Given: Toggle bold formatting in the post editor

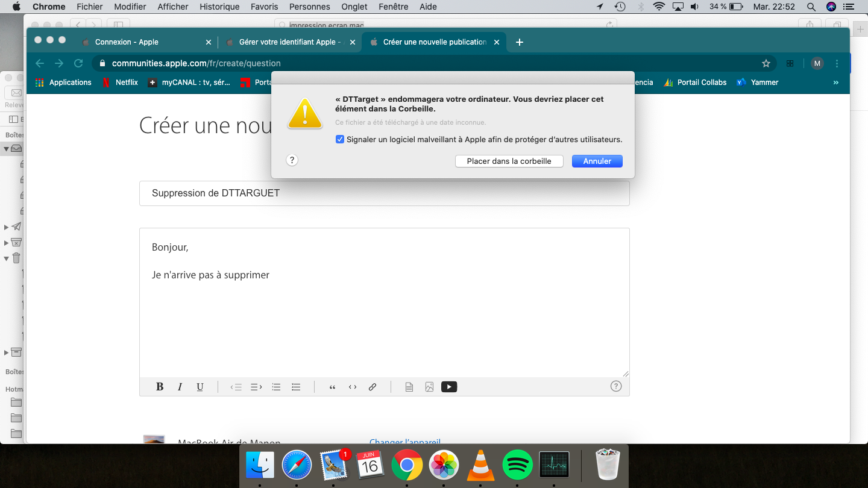Looking at the screenshot, I should [x=160, y=387].
